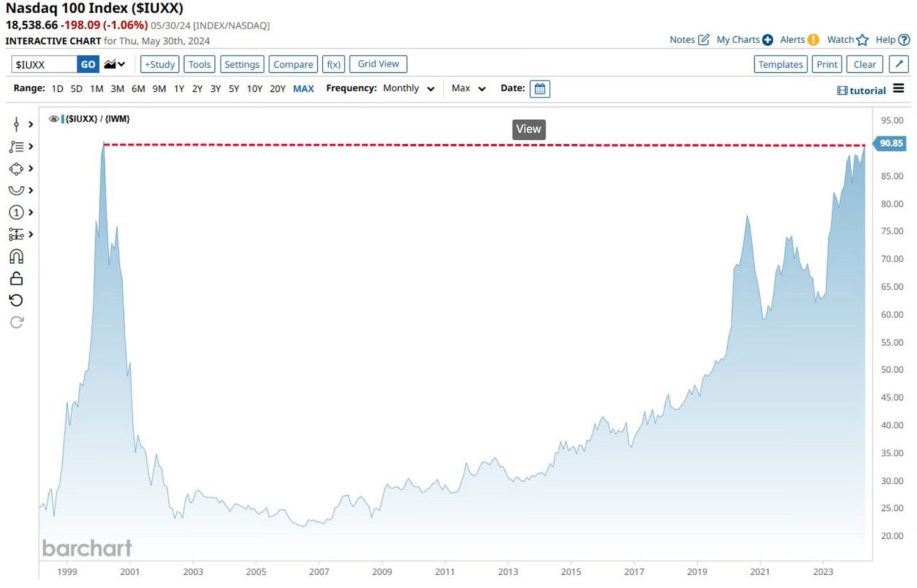The height and width of the screenshot is (588, 917).
Task: Open the hamburger menu
Action: click(x=899, y=89)
